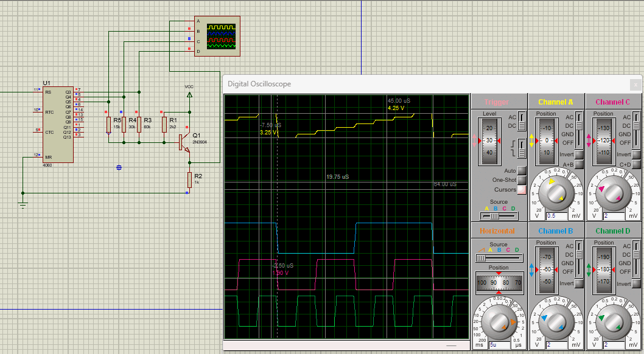Click the Channel C volts-per-division dial
The width and height of the screenshot is (644, 354).
point(613,192)
